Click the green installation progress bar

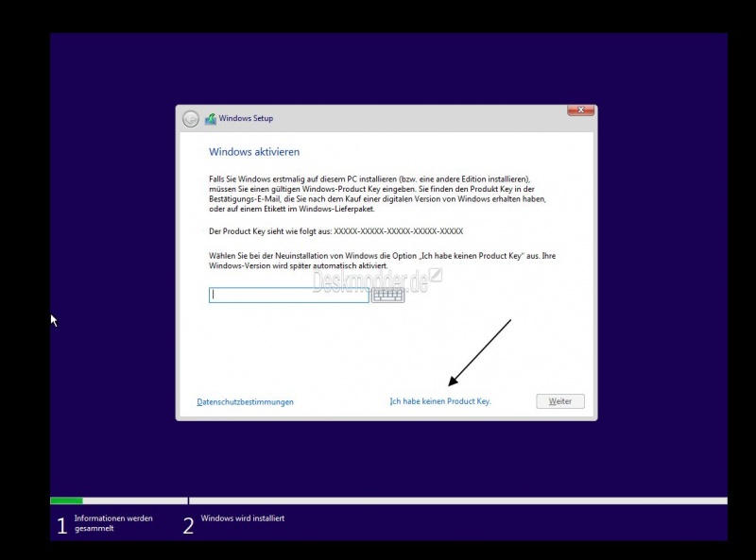coord(66,501)
